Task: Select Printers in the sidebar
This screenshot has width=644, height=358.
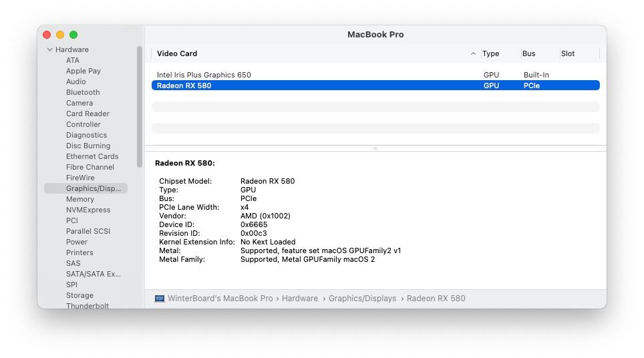Action: pyautogui.click(x=79, y=252)
